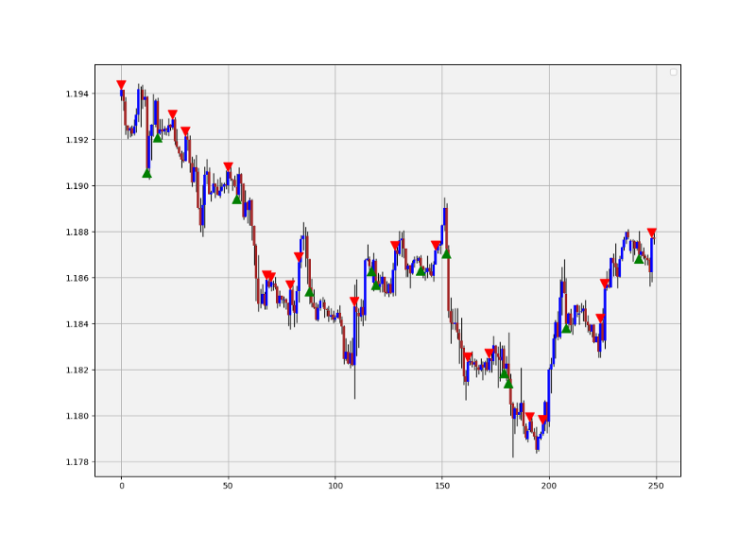Select the first green buy marker near 1.1905

(147, 173)
